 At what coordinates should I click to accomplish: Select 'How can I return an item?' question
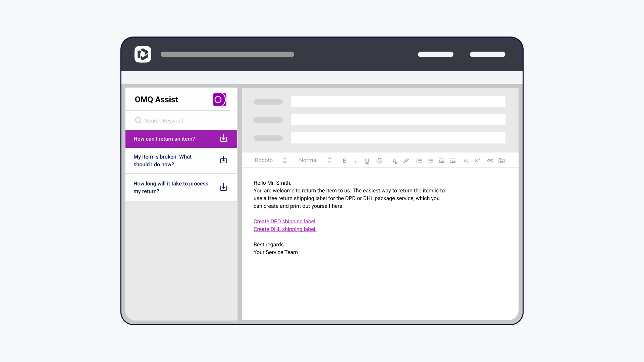pyautogui.click(x=181, y=139)
